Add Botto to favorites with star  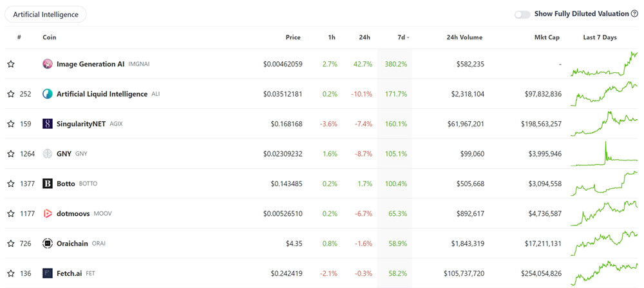pos(11,184)
